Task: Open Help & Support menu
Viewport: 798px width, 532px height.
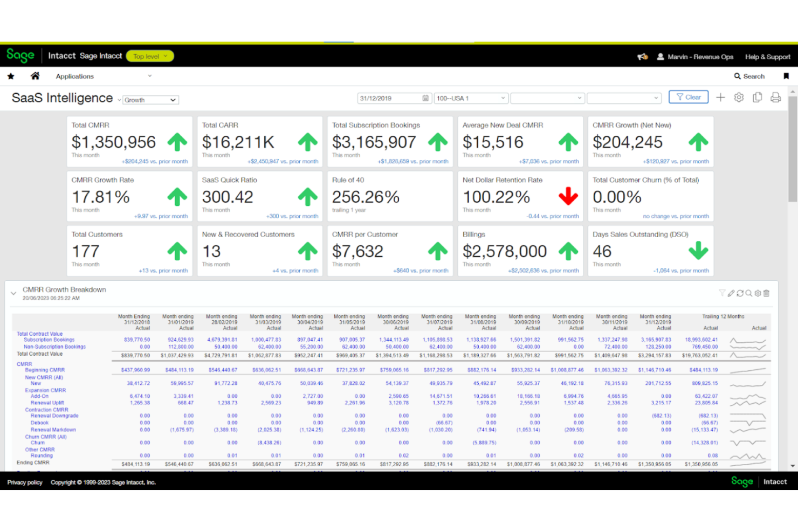Action: [x=768, y=57]
